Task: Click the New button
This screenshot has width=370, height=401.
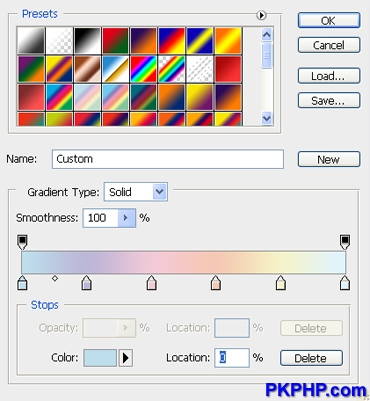Action: tap(329, 159)
